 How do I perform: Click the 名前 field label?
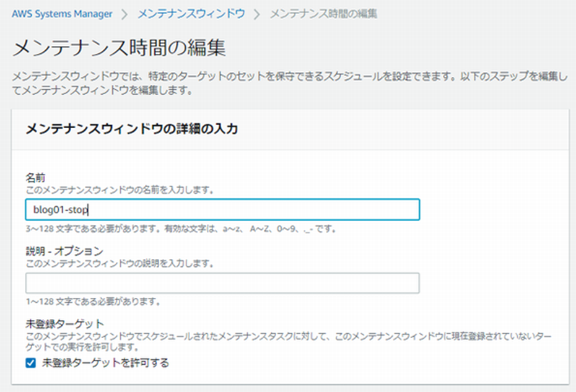(x=35, y=178)
